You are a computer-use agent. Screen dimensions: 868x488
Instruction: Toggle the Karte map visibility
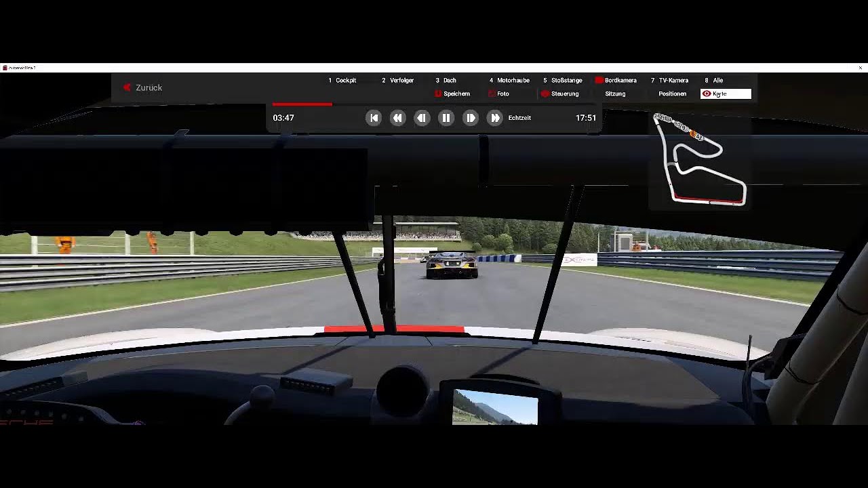(726, 94)
